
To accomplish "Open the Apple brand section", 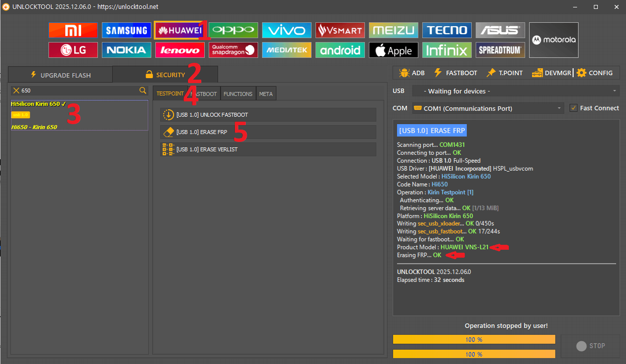I will [394, 50].
